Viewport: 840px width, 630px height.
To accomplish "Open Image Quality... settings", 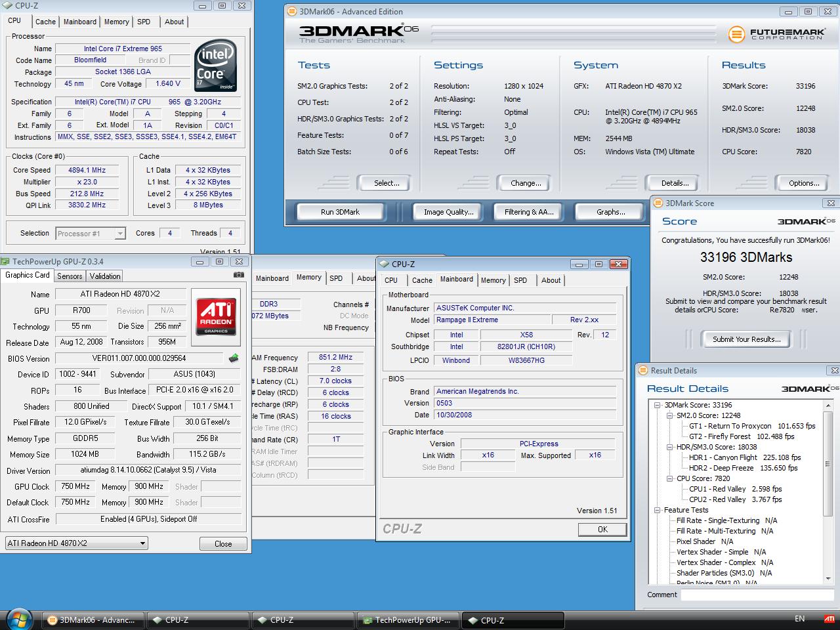I will click(448, 212).
